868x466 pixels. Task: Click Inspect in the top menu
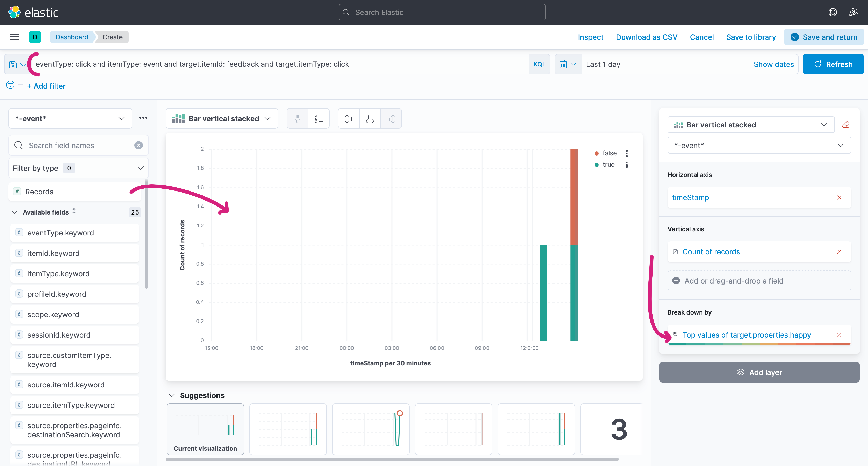click(590, 37)
